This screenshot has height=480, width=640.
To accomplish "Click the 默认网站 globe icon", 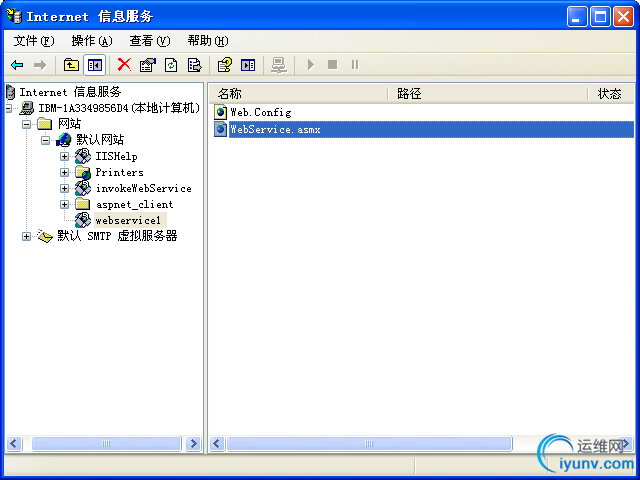I will point(64,140).
